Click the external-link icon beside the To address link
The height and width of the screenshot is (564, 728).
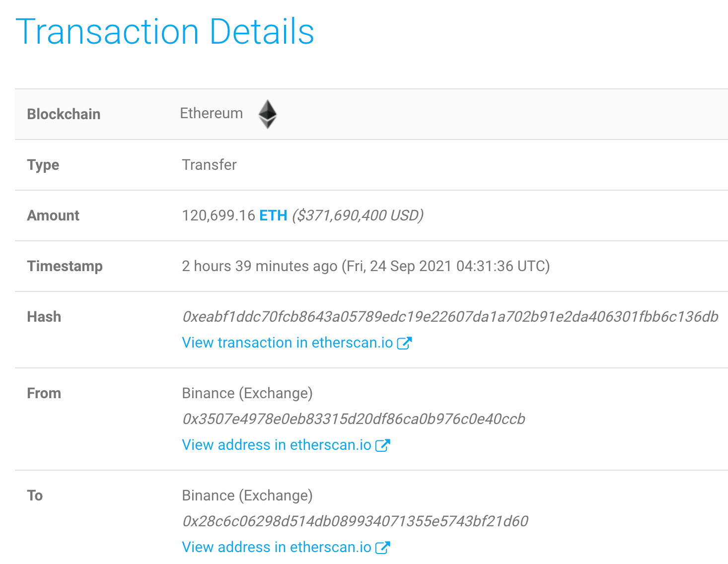tap(383, 547)
